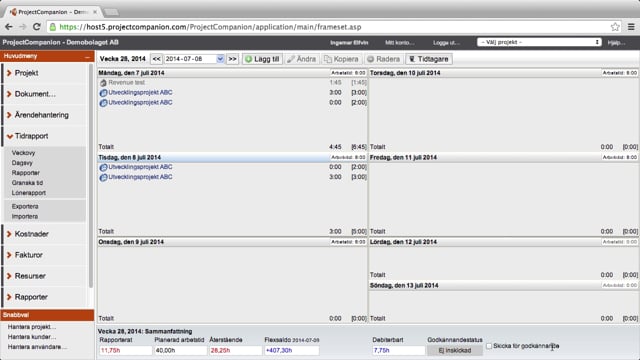Click the Mitt konto link
Viewport: 640px width, 360px height.
coord(400,42)
